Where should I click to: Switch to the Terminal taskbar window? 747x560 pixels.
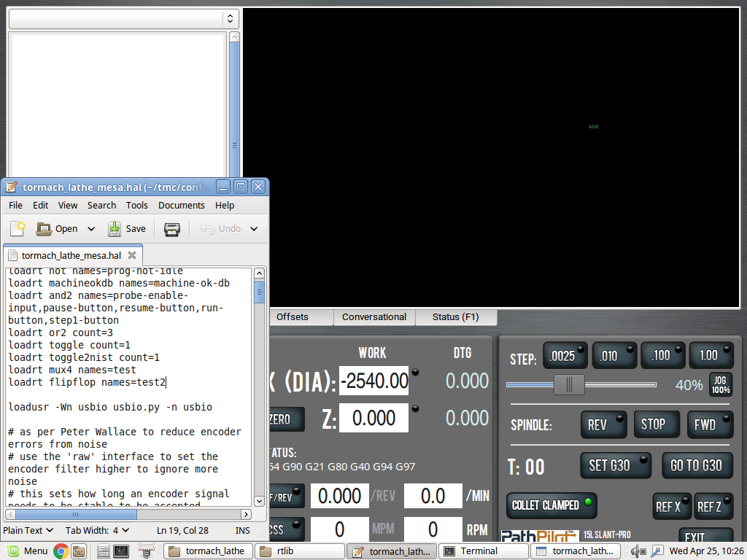(x=483, y=551)
